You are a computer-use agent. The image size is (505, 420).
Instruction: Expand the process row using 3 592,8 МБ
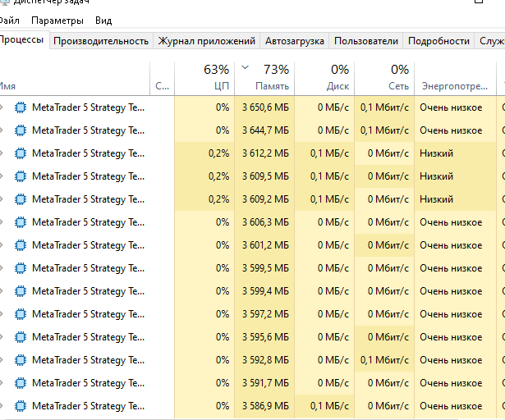pyautogui.click(x=2, y=360)
